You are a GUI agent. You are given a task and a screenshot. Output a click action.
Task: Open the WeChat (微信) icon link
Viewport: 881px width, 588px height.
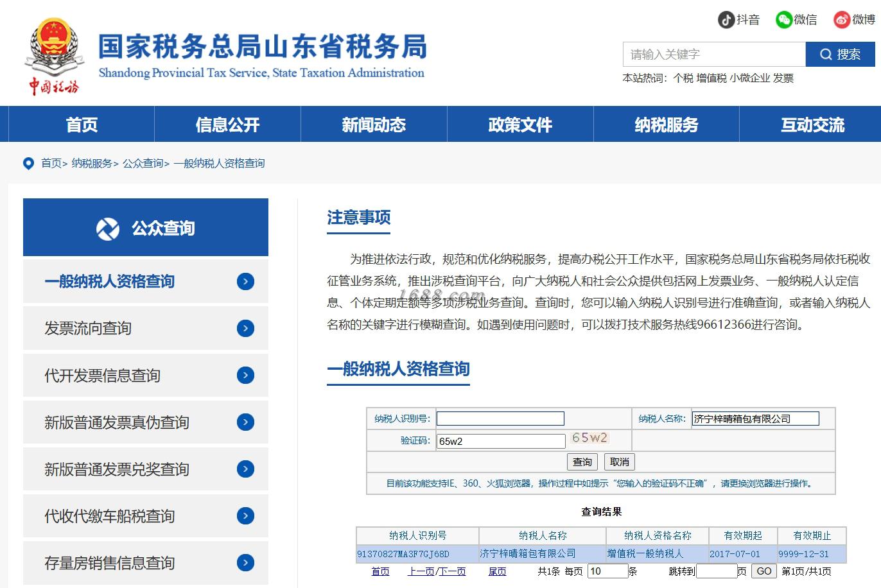(783, 20)
